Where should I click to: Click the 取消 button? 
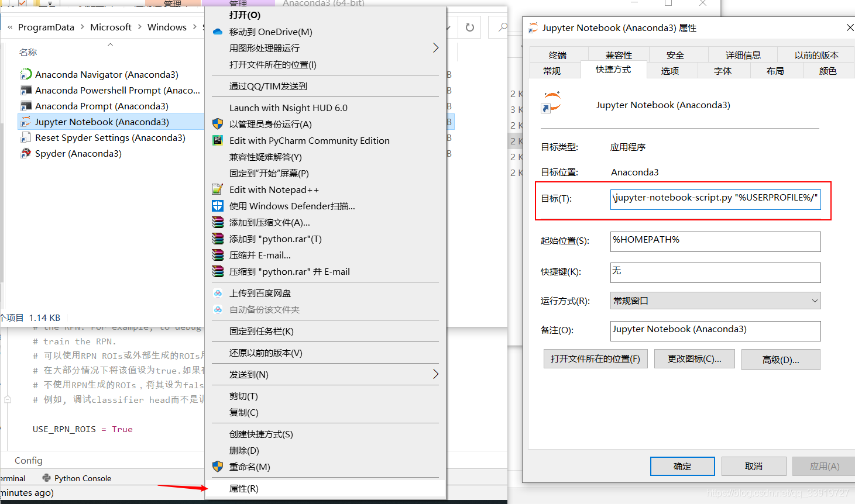[x=754, y=466]
